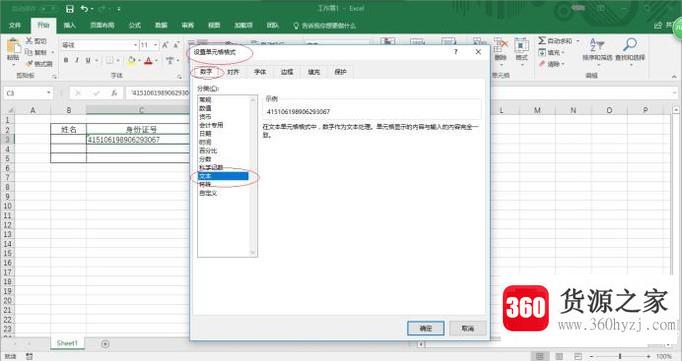Viewport: 682px width, 361px height.
Task: Adjust the zoom slider in status bar
Action: [x=620, y=356]
